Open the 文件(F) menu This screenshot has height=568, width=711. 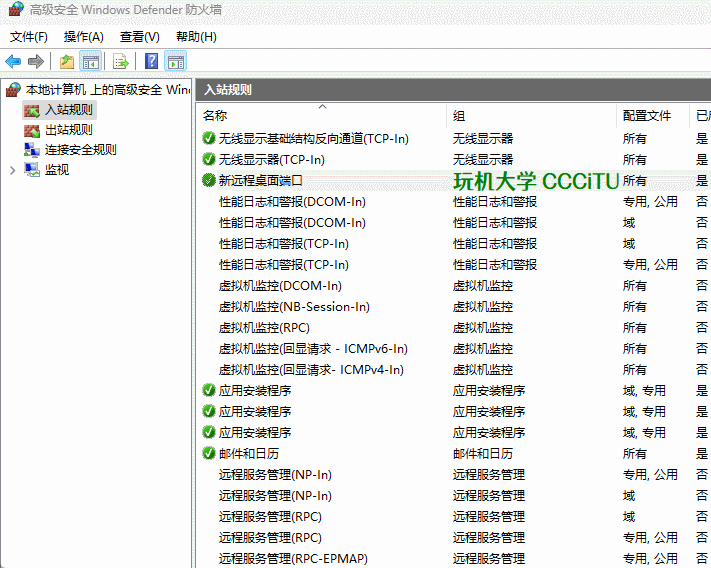29,37
